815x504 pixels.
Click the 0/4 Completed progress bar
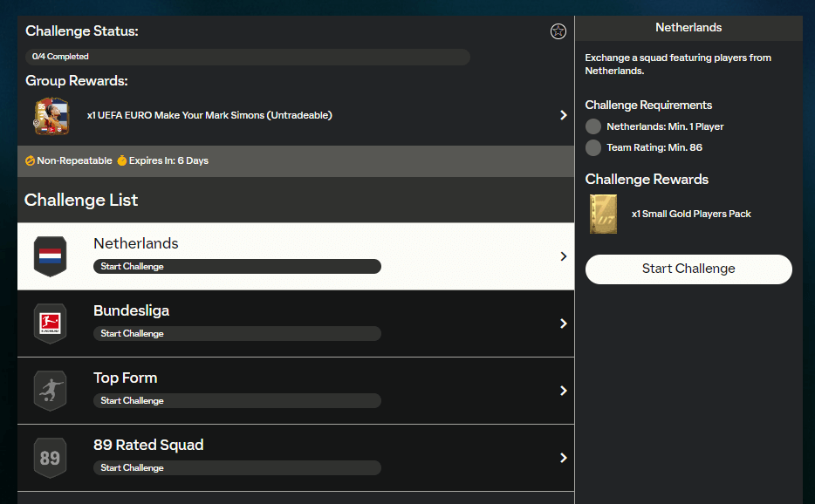point(248,57)
